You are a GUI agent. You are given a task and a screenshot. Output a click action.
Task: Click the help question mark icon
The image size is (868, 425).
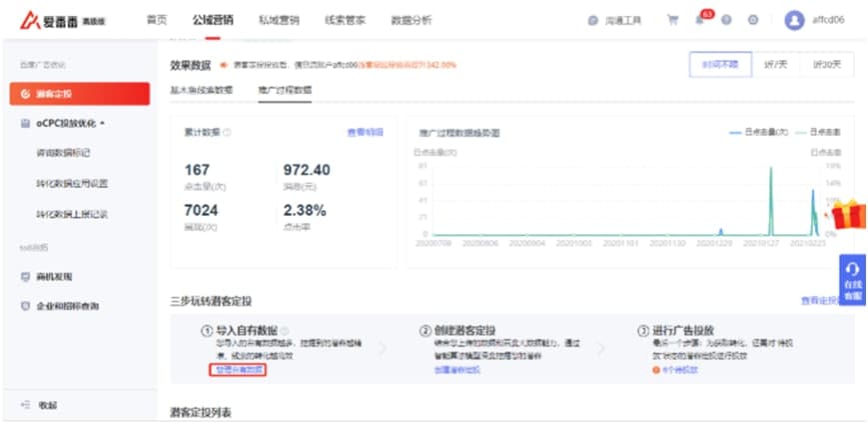coord(726,20)
